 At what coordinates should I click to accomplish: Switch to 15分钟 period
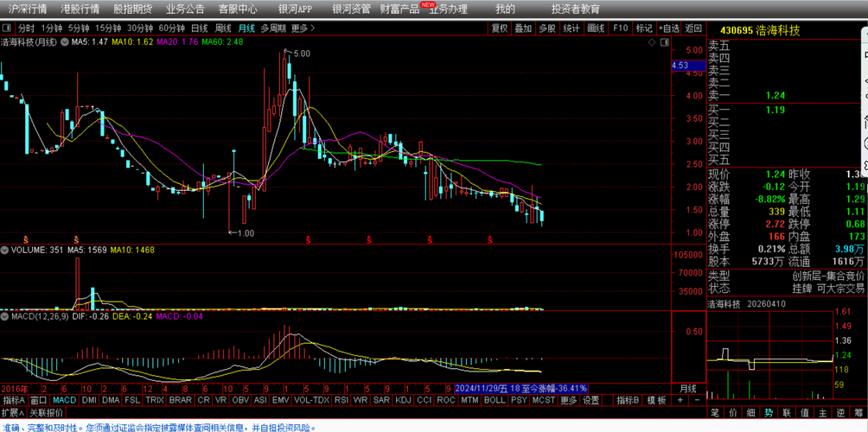(x=107, y=28)
